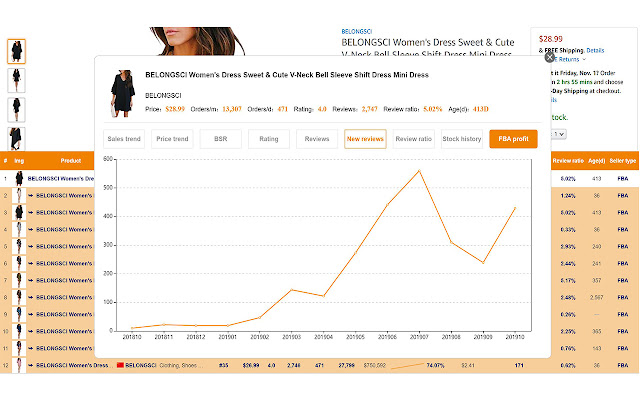Switch to the Price trend tab
The image size is (640, 400).
coord(172,139)
